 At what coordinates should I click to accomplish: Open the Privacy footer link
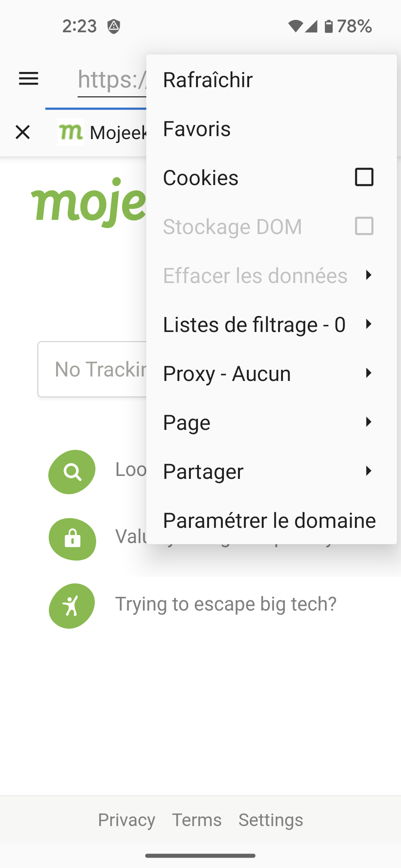point(127,820)
